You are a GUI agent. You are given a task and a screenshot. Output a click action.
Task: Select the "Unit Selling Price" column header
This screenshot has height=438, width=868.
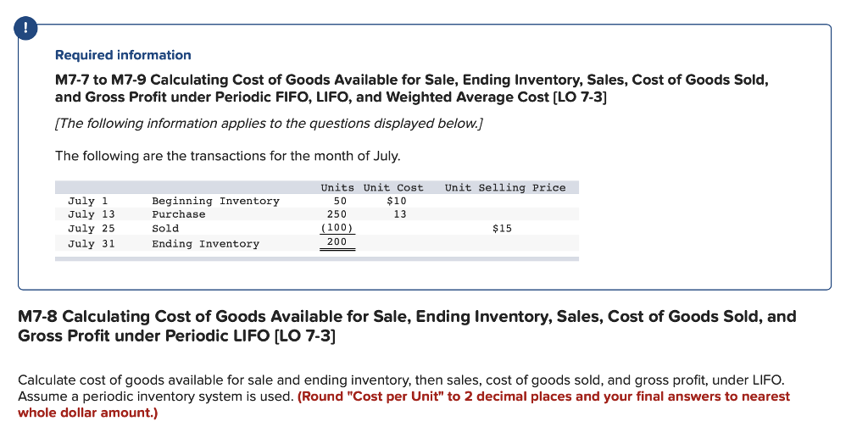tap(504, 188)
